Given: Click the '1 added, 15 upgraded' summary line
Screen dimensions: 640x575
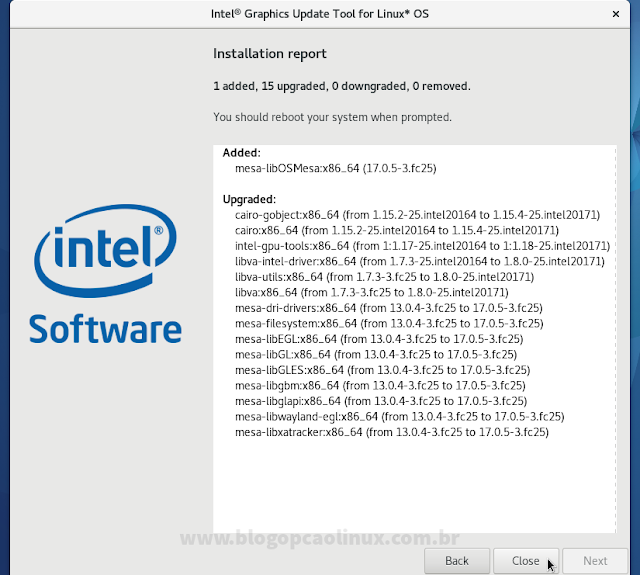Looking at the screenshot, I should [342, 86].
